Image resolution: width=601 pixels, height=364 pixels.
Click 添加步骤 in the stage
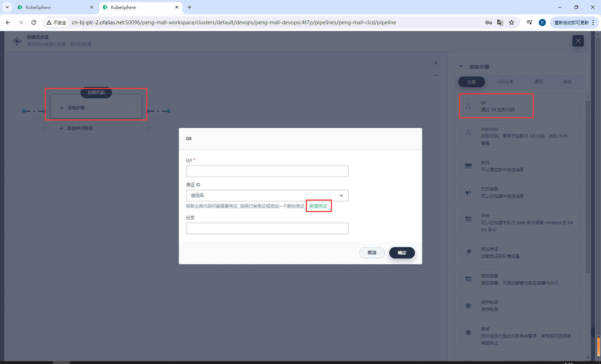[x=96, y=108]
